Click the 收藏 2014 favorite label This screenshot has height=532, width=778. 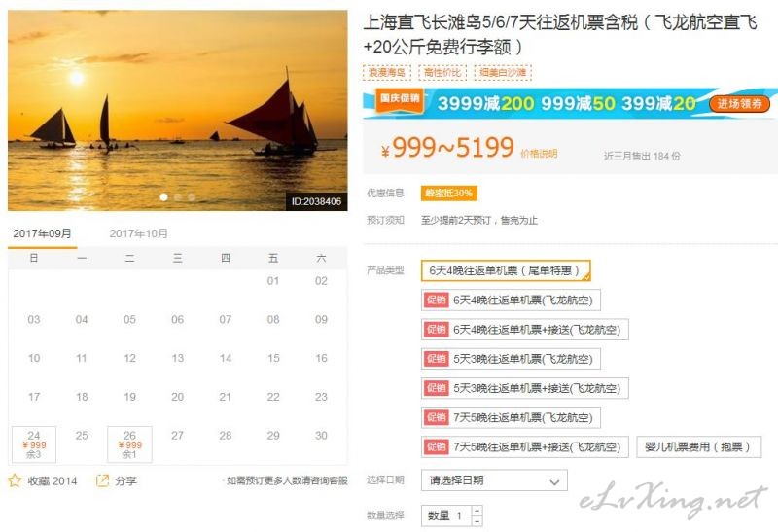pos(53,480)
